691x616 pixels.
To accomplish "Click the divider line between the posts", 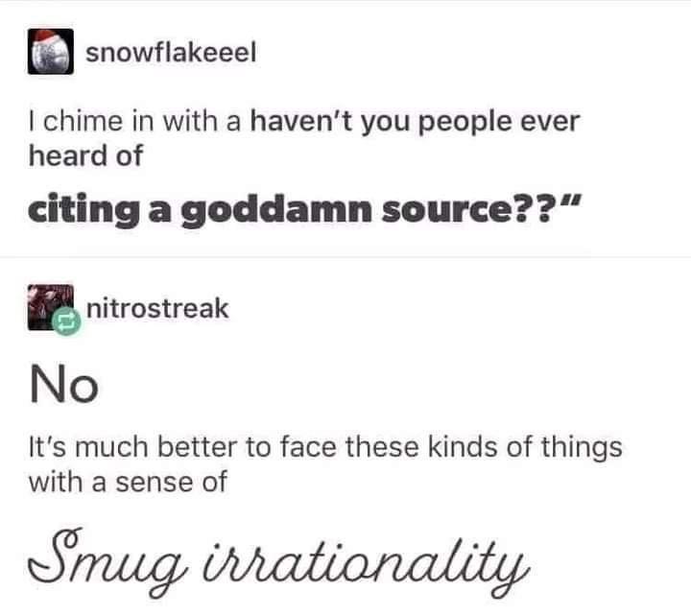I will pyautogui.click(x=345, y=257).
